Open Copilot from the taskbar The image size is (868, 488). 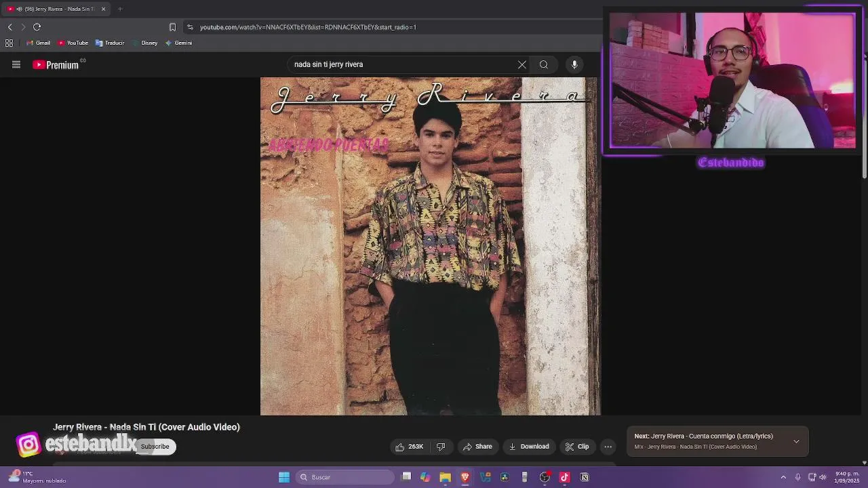(425, 477)
